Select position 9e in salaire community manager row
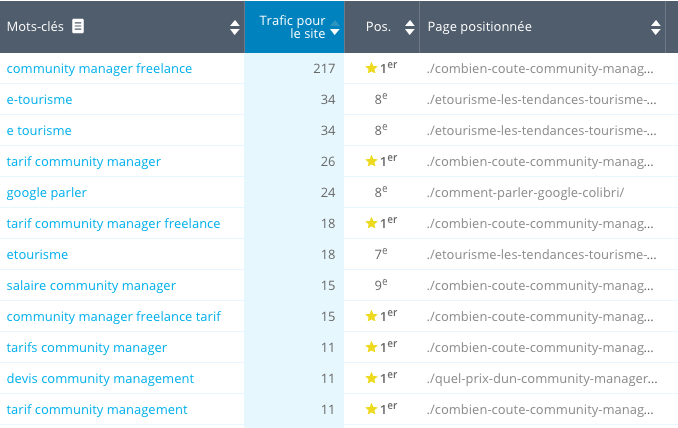 click(381, 284)
